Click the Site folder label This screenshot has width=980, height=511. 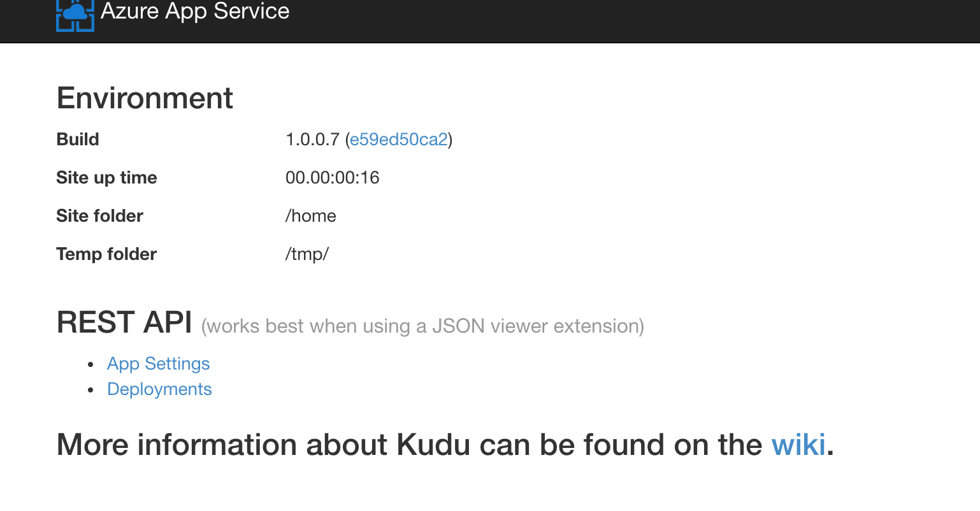pos(99,216)
